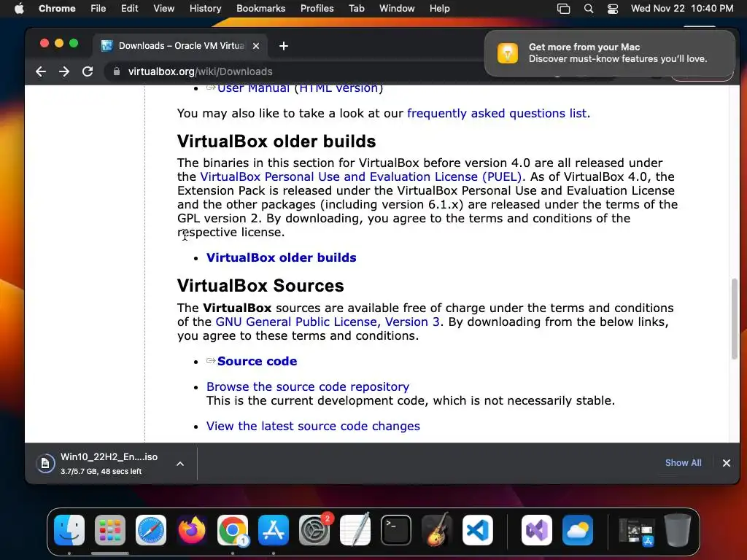Screen dimensions: 747x560
Task: Click the page's vertical scrollbar thumb
Action: point(734,318)
